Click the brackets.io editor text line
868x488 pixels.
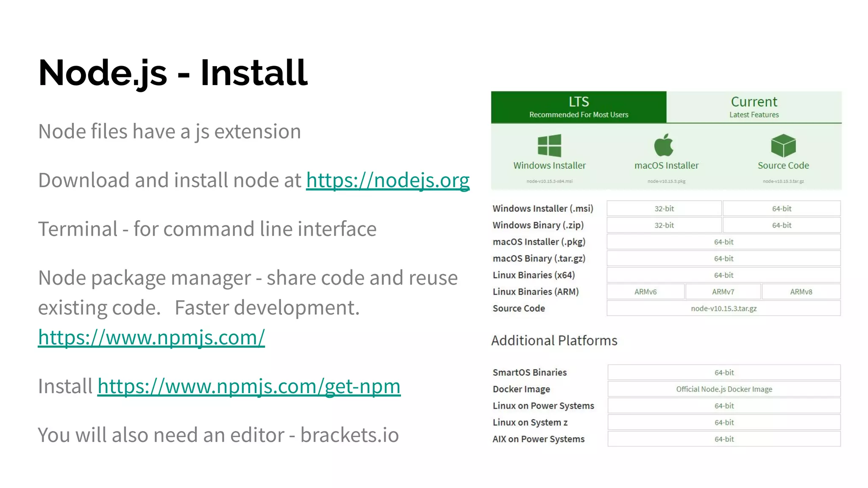pos(218,435)
